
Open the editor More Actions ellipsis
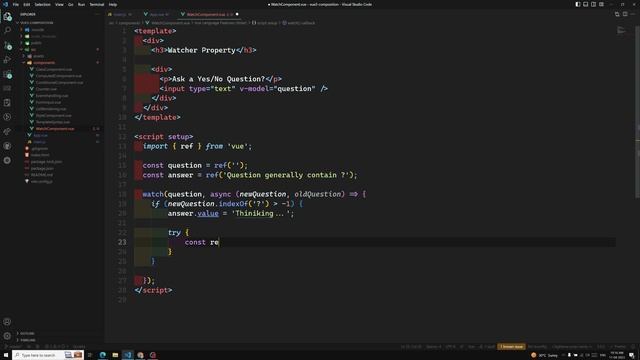pos(633,14)
